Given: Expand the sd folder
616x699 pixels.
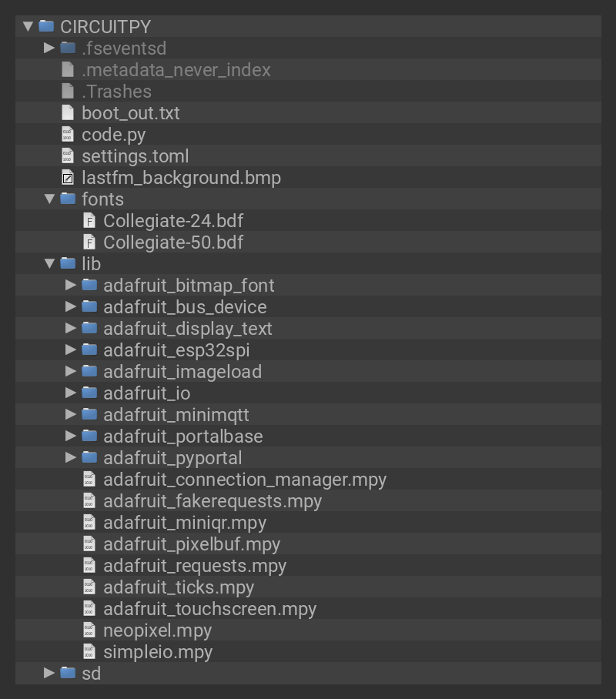Looking at the screenshot, I should point(50,674).
